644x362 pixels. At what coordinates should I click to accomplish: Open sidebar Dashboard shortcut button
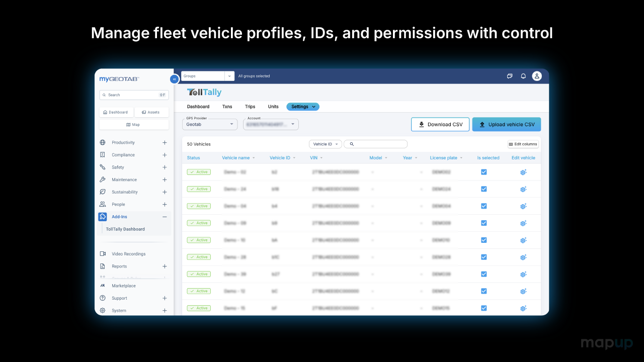coord(116,112)
